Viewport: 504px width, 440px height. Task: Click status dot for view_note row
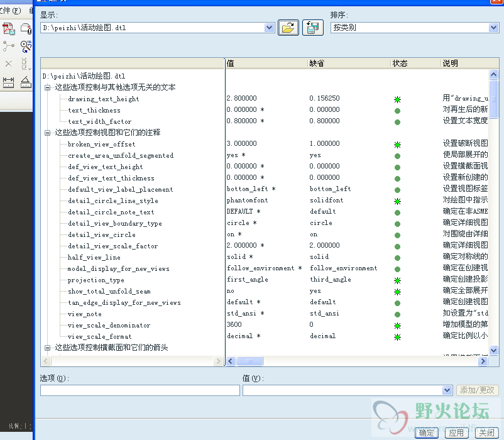click(x=397, y=315)
